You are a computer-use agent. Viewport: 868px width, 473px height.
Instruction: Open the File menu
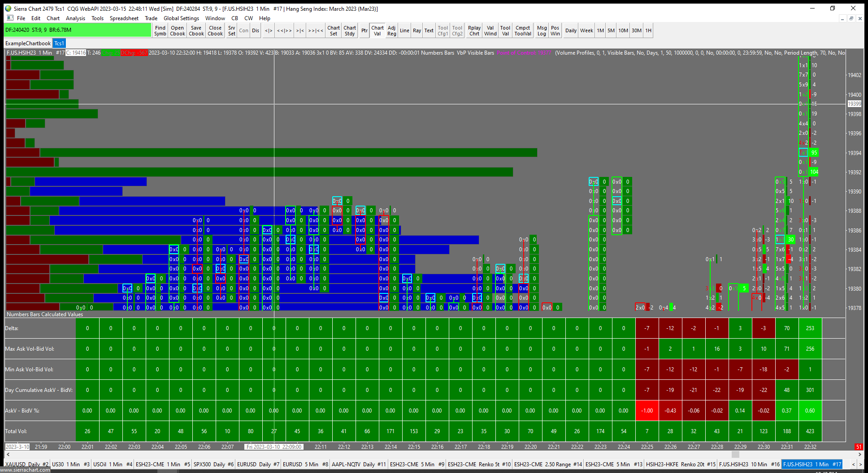[21, 18]
